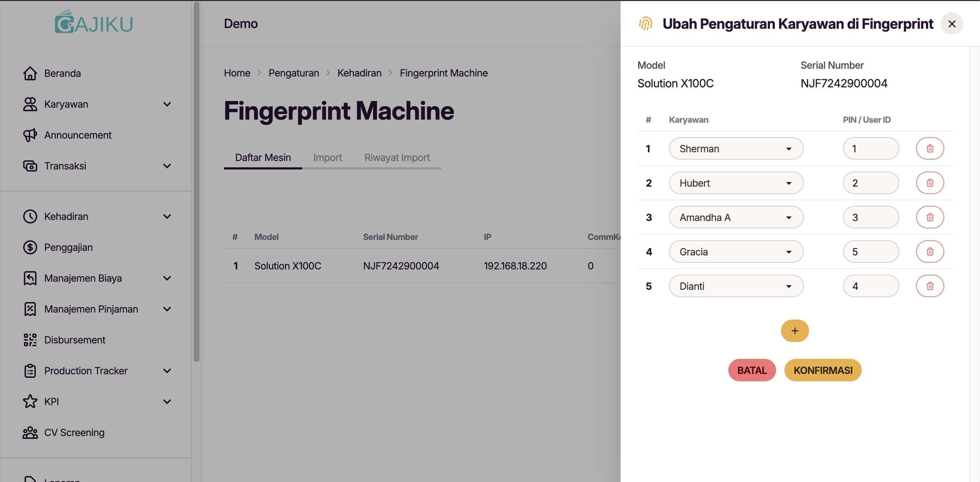Select the Kehadiran clock icon
This screenshot has width=980, height=482.
[x=30, y=216]
